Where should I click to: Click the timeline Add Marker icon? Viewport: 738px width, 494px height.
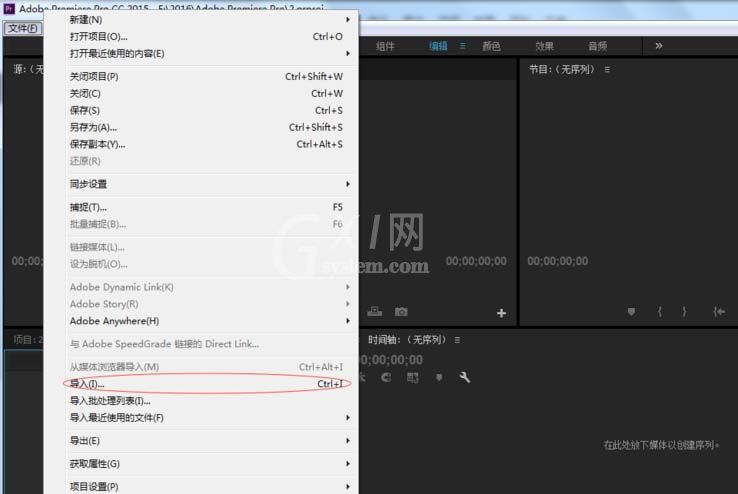click(x=439, y=377)
